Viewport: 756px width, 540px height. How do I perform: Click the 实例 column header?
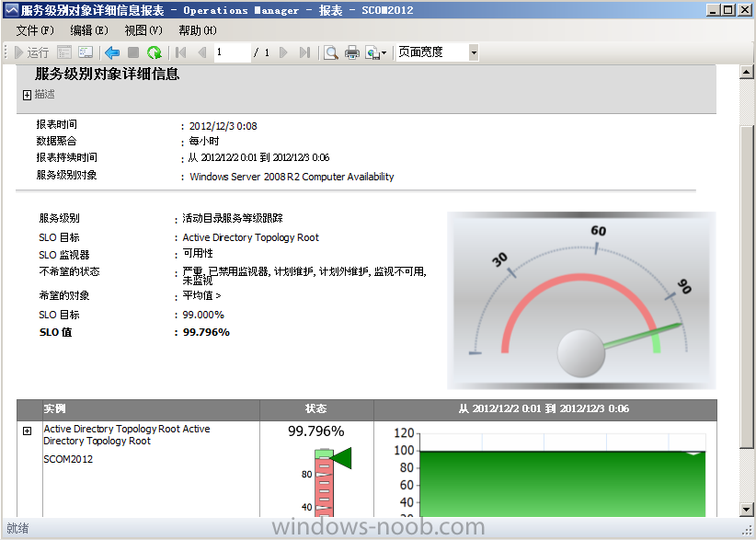click(54, 408)
